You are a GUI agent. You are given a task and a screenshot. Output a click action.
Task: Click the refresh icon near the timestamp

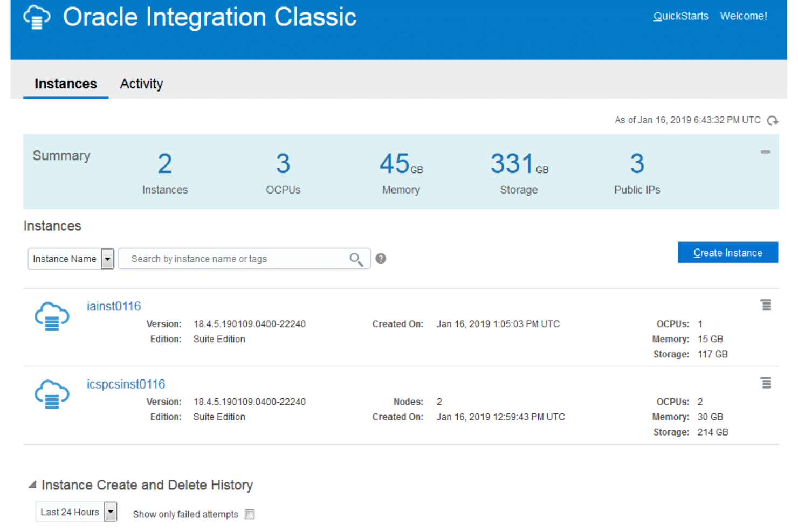[773, 120]
